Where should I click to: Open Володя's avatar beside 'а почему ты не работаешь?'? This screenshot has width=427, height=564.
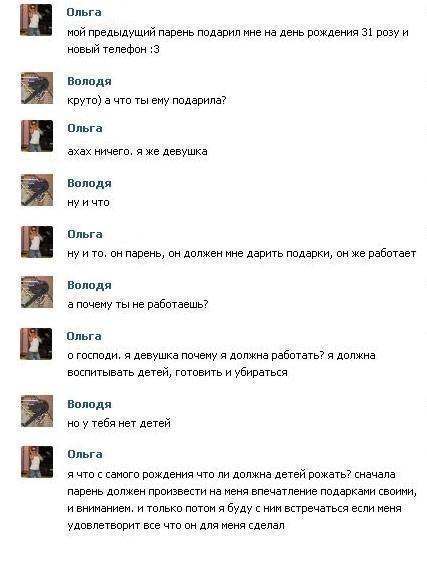coord(37,292)
